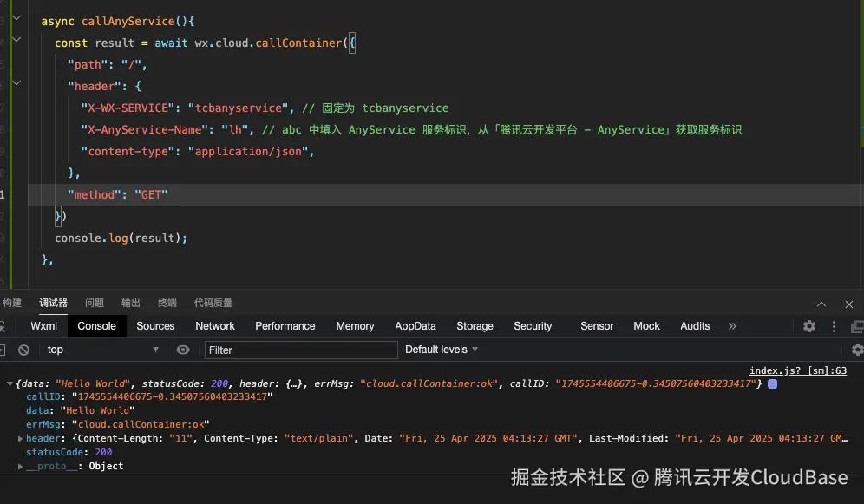The width and height of the screenshot is (864, 504).
Task: Close the debugger panel
Action: tap(849, 304)
